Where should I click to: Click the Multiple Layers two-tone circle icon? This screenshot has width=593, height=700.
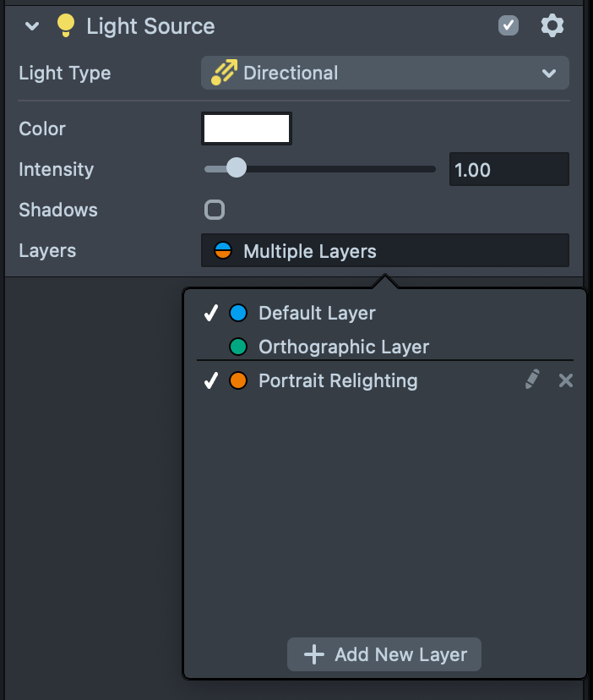[x=223, y=251]
